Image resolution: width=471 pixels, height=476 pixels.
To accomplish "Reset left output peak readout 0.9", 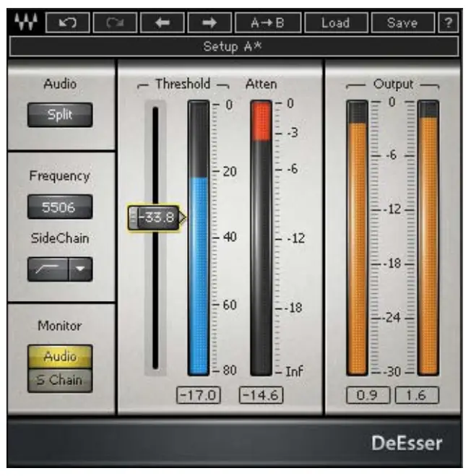I will point(368,395).
